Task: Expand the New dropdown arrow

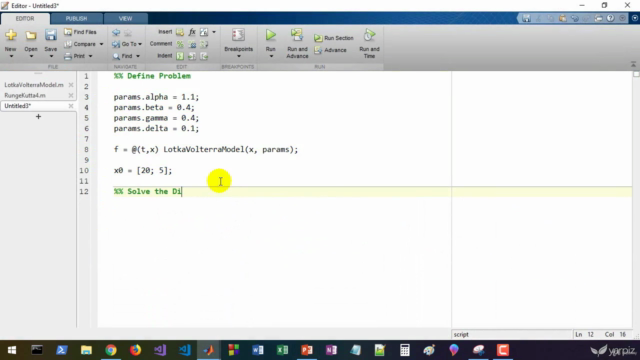Action: (x=11, y=56)
